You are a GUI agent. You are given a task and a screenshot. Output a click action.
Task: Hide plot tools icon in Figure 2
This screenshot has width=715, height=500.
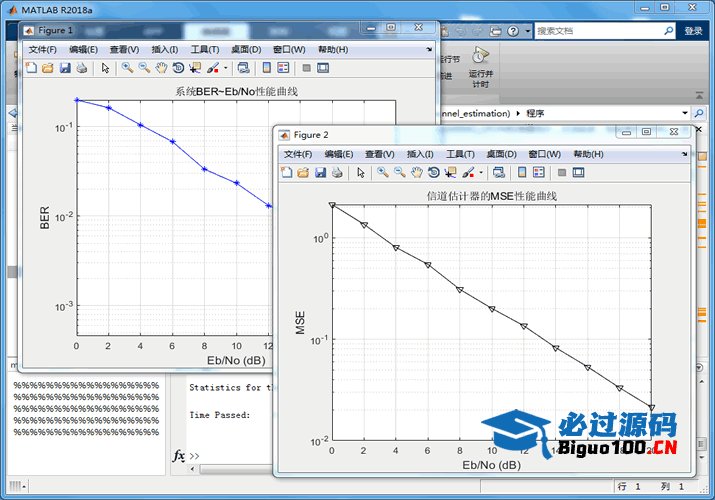[x=562, y=172]
